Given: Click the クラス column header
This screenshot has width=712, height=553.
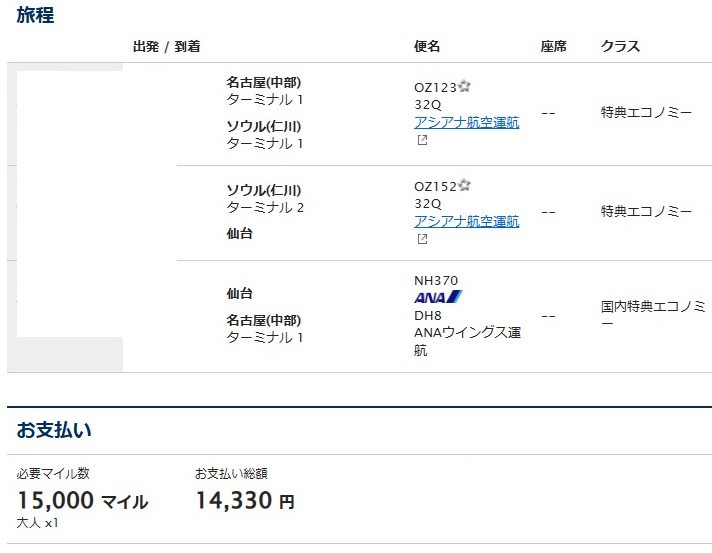Looking at the screenshot, I should click(620, 46).
